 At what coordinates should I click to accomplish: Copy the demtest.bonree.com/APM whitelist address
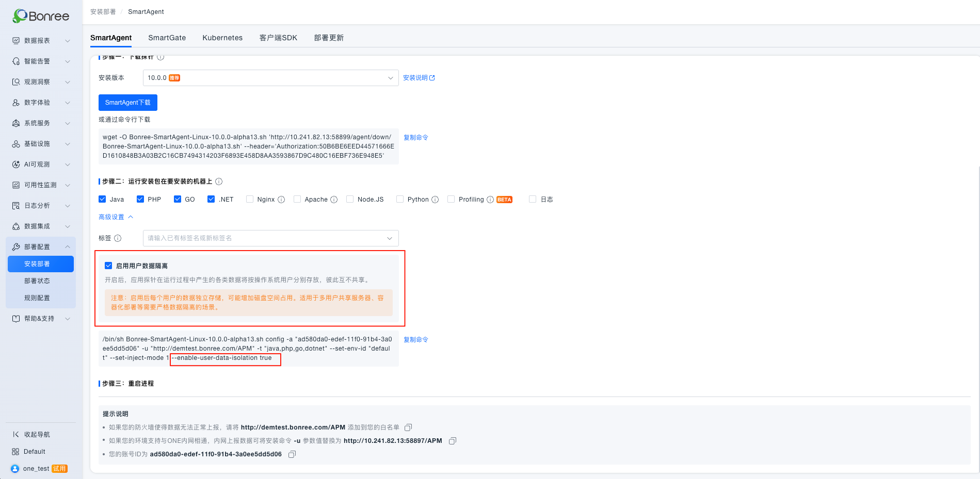[408, 427]
